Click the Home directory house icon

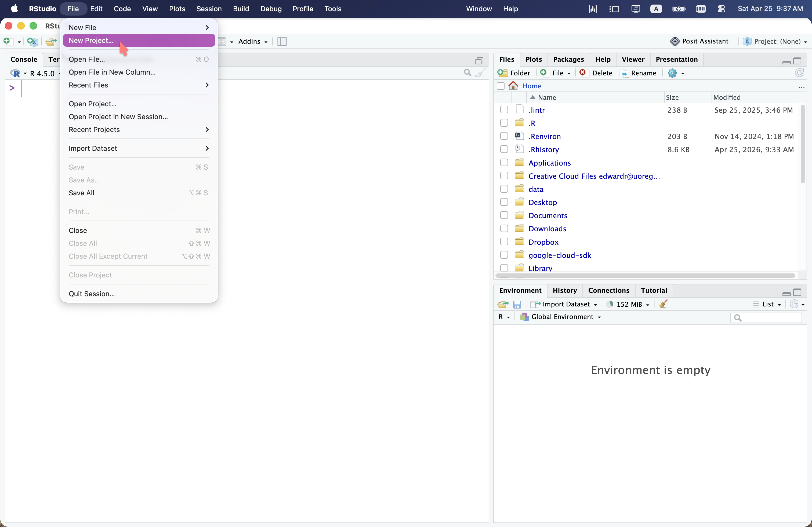click(x=513, y=86)
